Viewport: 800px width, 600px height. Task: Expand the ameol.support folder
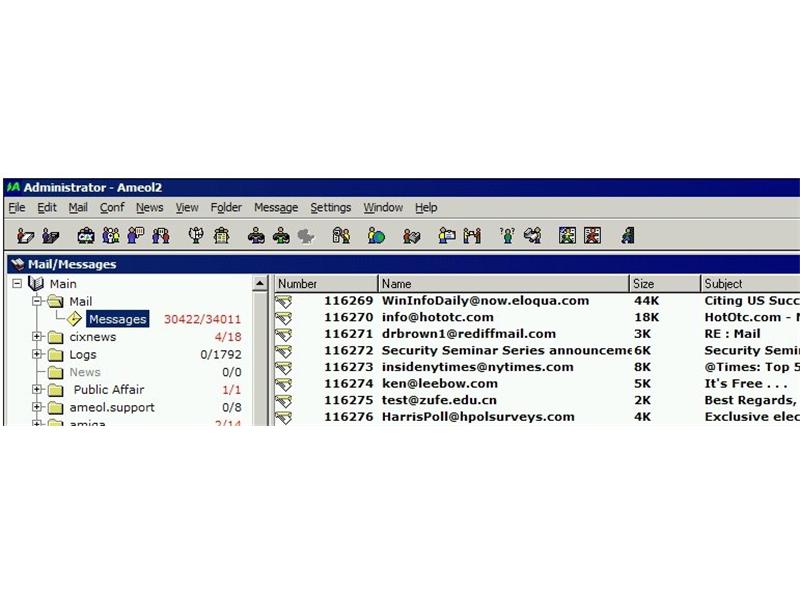click(x=37, y=407)
